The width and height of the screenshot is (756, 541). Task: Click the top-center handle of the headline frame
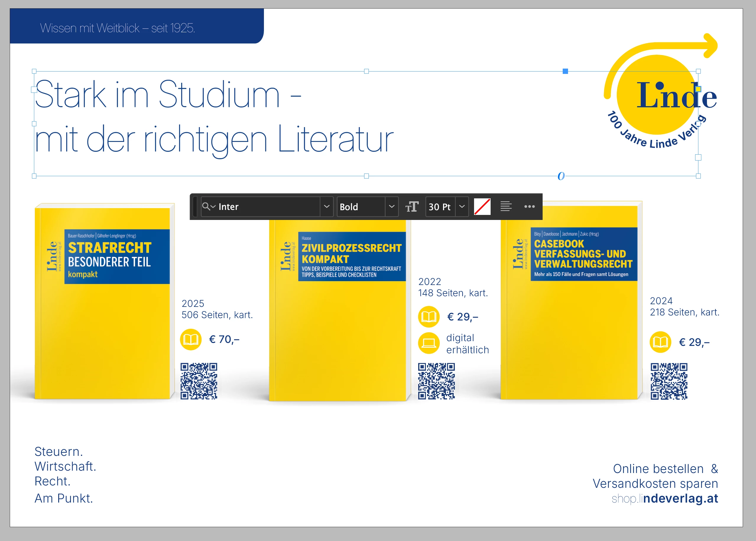(366, 71)
